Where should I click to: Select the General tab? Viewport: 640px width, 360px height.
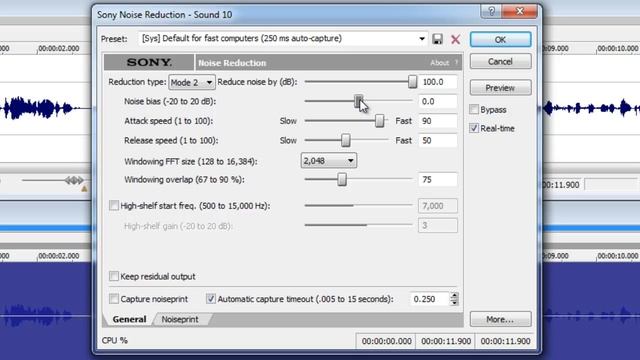coord(129,319)
